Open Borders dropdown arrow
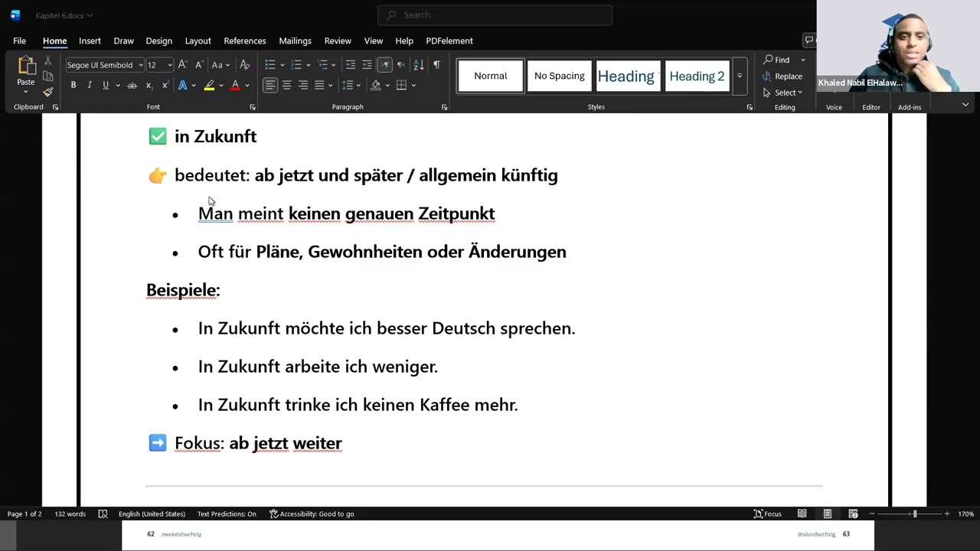 click(x=413, y=86)
